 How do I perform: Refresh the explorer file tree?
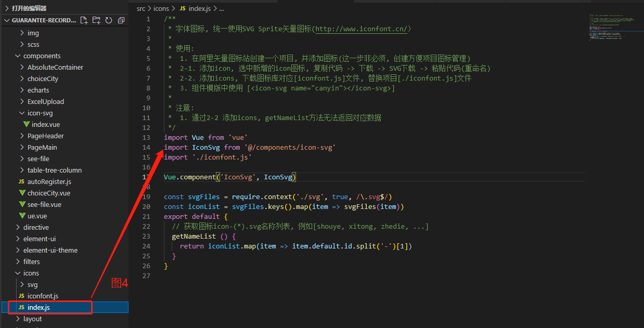(109, 20)
